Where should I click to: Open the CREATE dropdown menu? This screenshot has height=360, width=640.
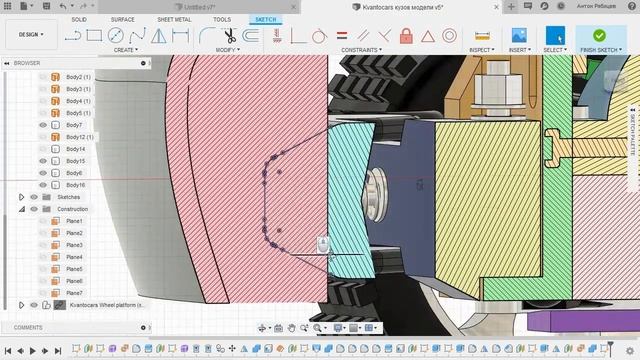pyautogui.click(x=126, y=50)
